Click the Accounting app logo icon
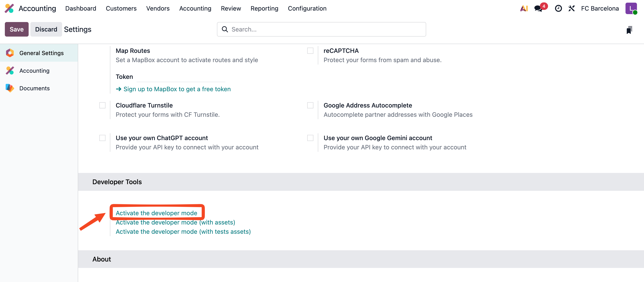Screen dimensions: 644x282 coord(9,8)
